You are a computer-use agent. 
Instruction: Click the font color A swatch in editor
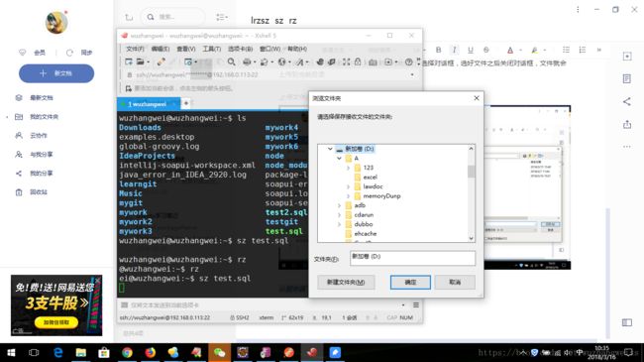[x=510, y=50]
